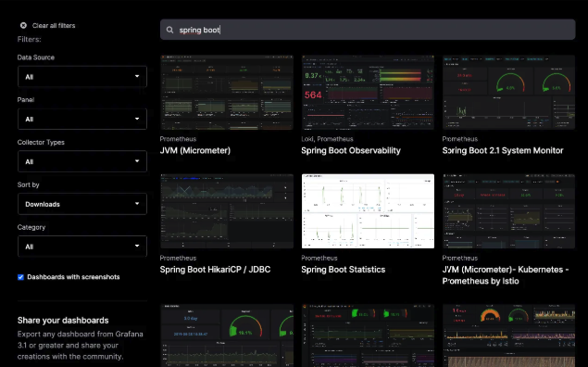Image resolution: width=588 pixels, height=367 pixels.
Task: Focus the 'spring boot' search field
Action: [368, 30]
